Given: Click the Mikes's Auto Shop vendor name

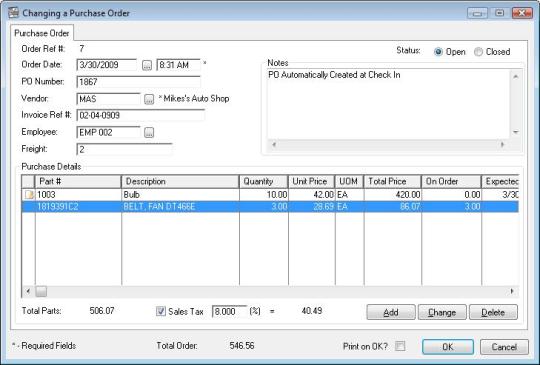Looking at the screenshot, I should 196,99.
